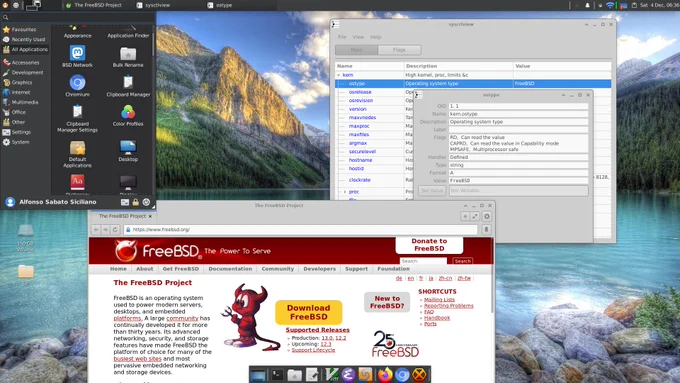Open the Support Lifecycle link

[x=313, y=350]
